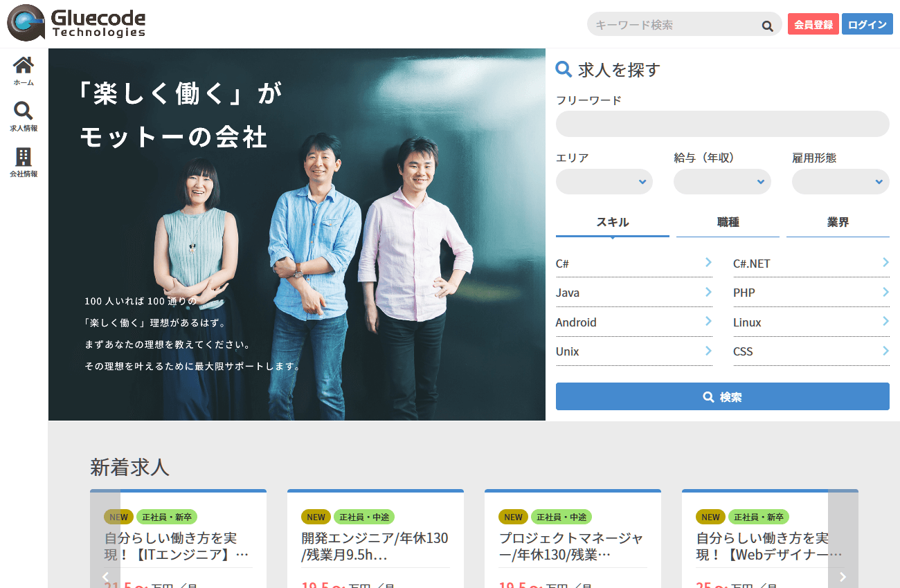
Task: Switch to the 職種 tab
Action: tap(728, 223)
